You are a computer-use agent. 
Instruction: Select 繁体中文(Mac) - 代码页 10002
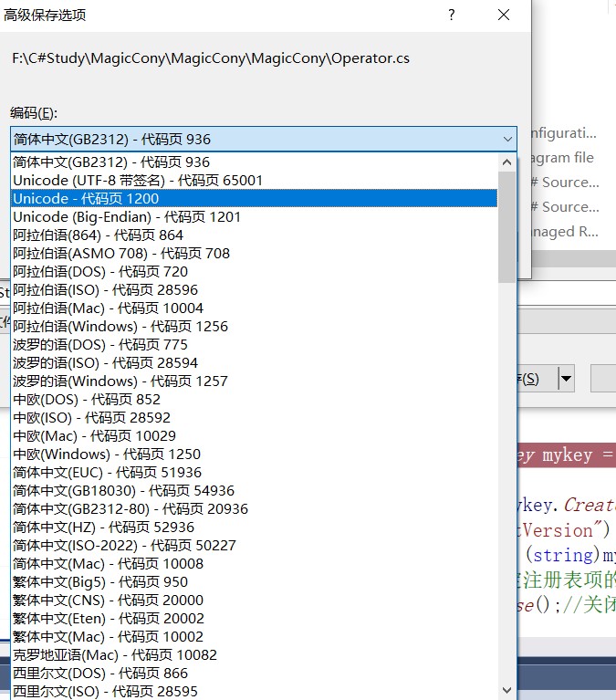pos(254,637)
